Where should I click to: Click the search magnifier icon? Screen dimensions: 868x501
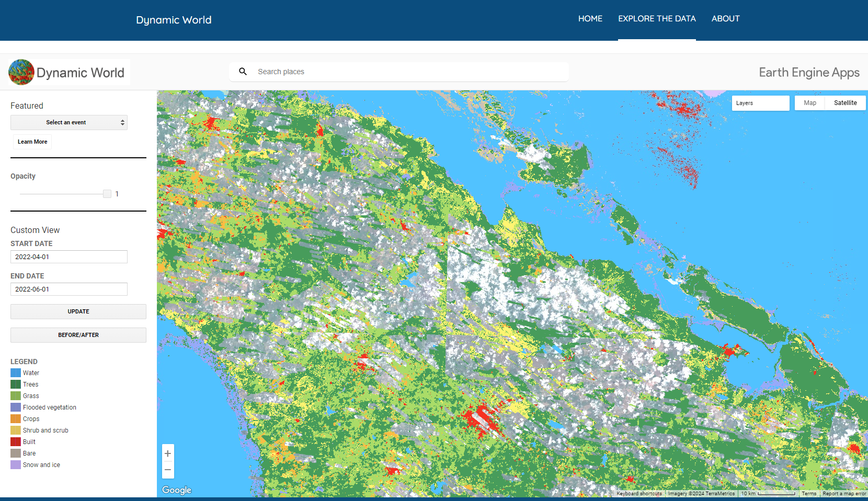[x=243, y=72]
